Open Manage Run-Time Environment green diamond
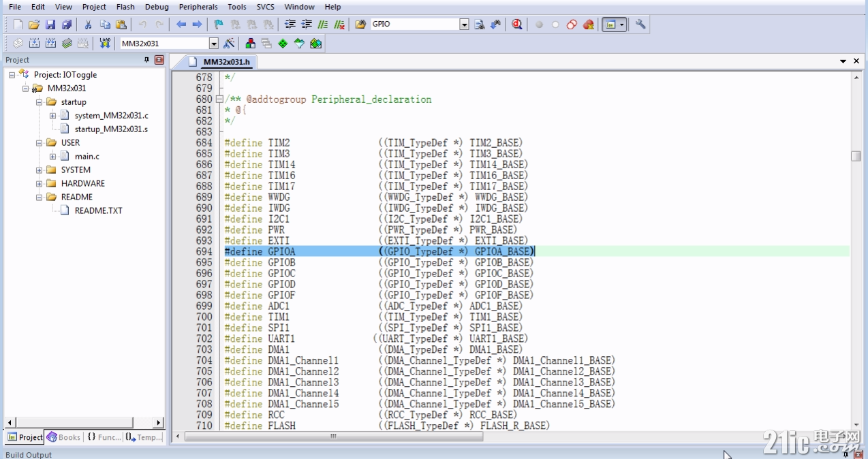This screenshot has width=868, height=459. pyautogui.click(x=283, y=44)
